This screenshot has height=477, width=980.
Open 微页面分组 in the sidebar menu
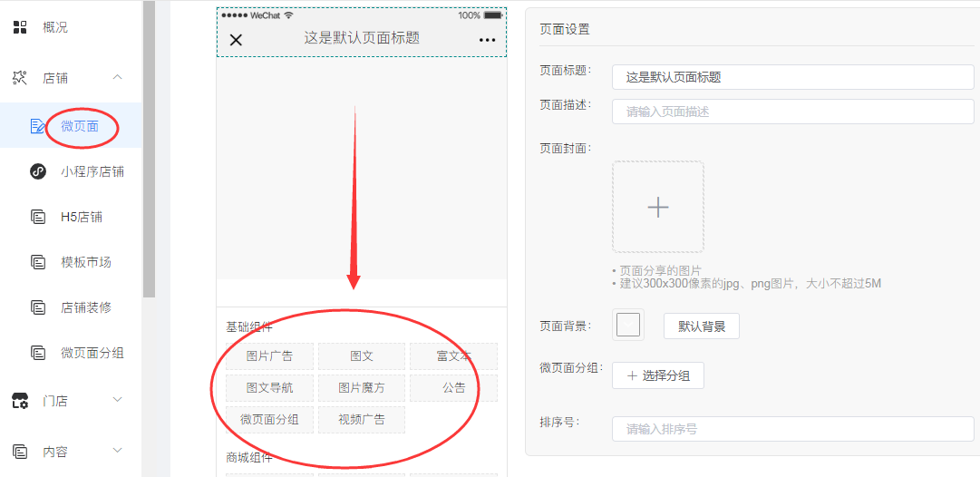pyautogui.click(x=92, y=353)
